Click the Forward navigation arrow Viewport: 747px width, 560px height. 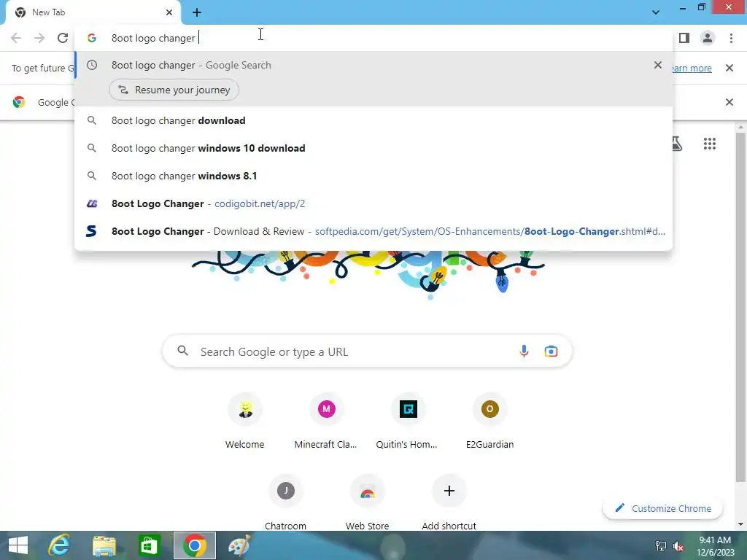pyautogui.click(x=39, y=38)
